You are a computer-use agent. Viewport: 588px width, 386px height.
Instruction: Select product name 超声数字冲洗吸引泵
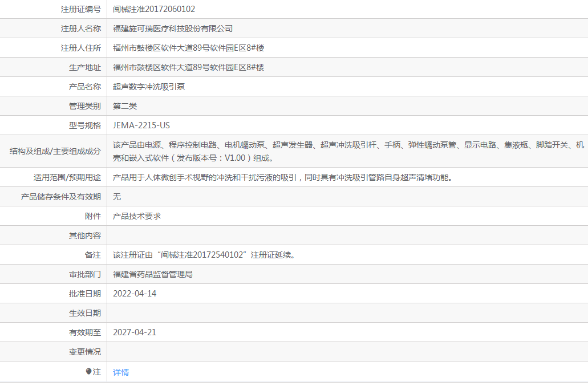pos(149,87)
